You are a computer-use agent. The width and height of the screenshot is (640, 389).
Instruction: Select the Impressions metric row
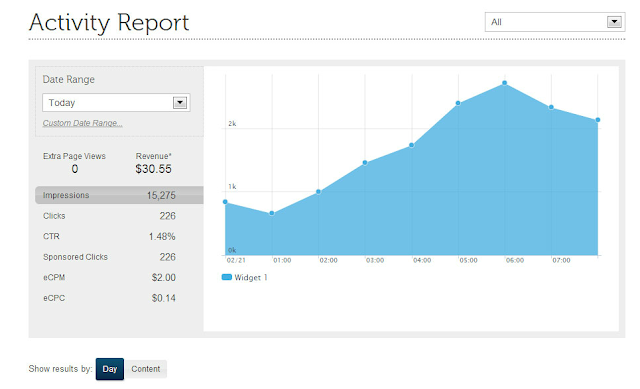[x=119, y=195]
